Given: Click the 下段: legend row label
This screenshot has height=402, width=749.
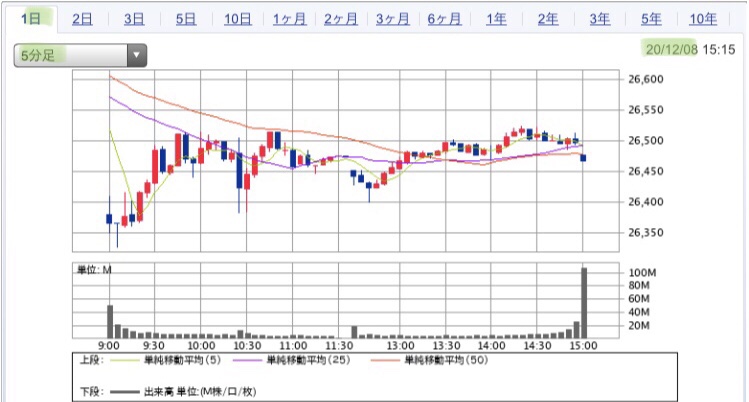Looking at the screenshot, I should coord(91,392).
